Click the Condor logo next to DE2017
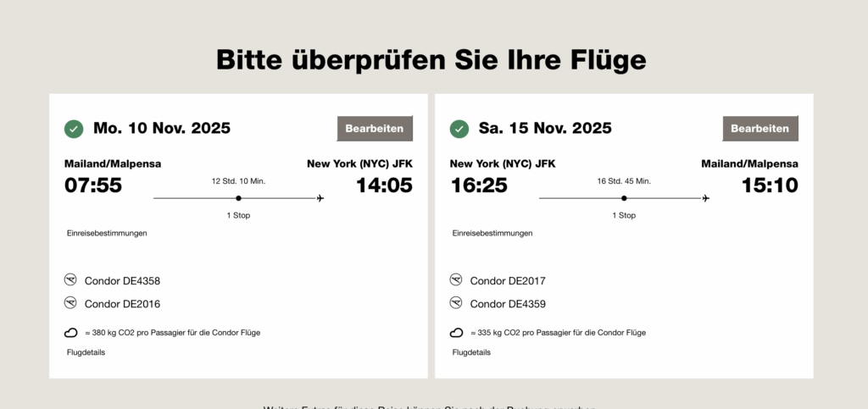The height and width of the screenshot is (409, 868). pyautogui.click(x=456, y=279)
